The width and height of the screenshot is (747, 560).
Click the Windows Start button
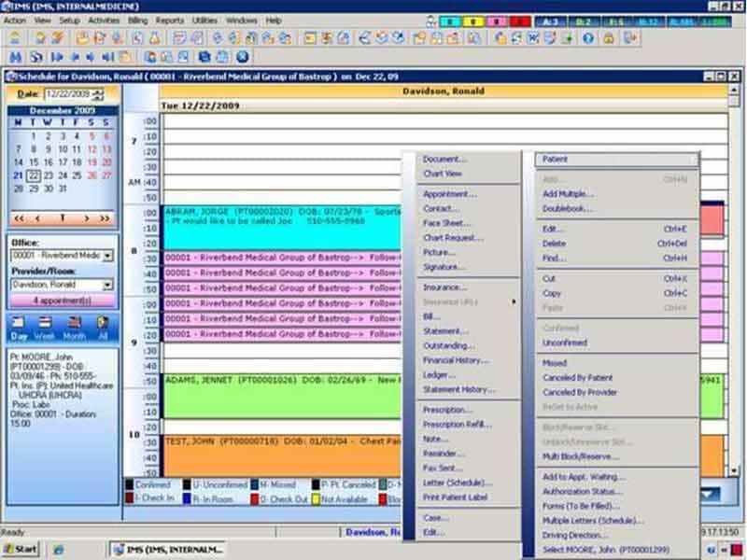point(20,550)
